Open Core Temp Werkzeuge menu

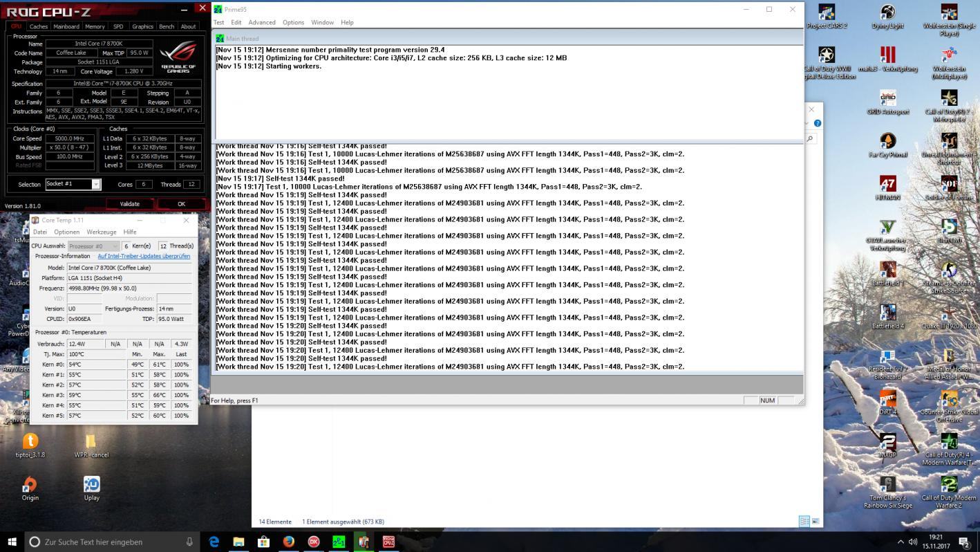[102, 232]
